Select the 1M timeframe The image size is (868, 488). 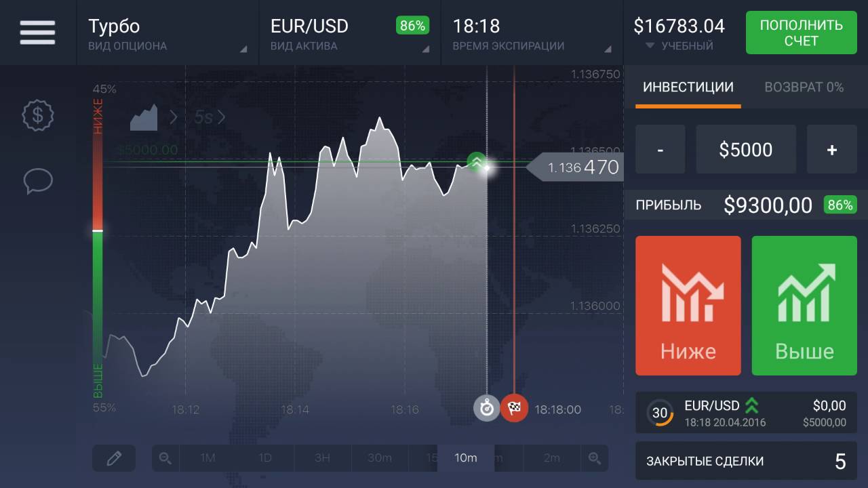pos(208,458)
